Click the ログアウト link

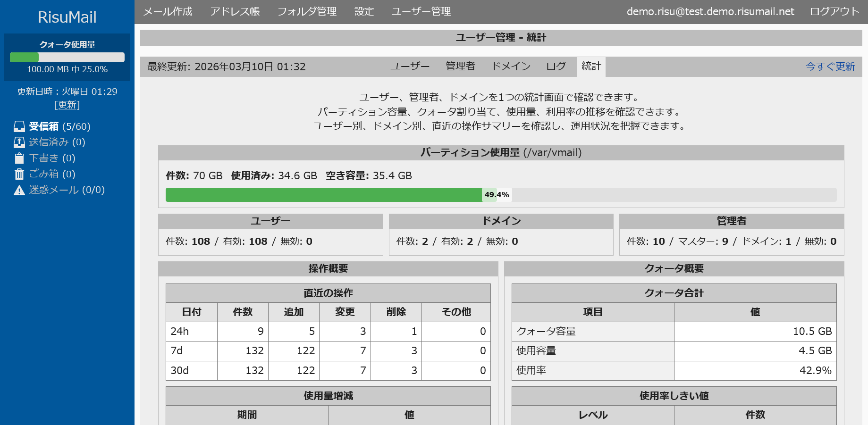click(834, 12)
